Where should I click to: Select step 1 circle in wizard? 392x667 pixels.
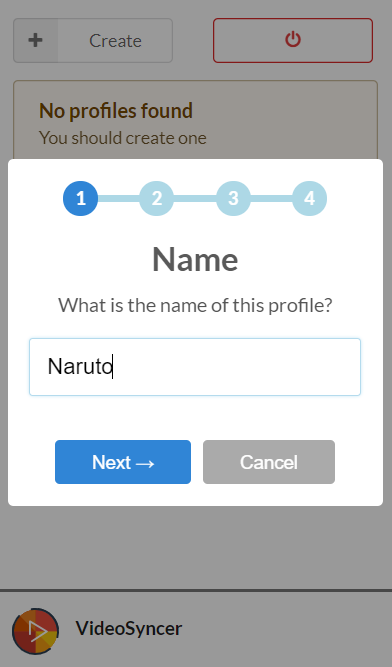pos(80,198)
